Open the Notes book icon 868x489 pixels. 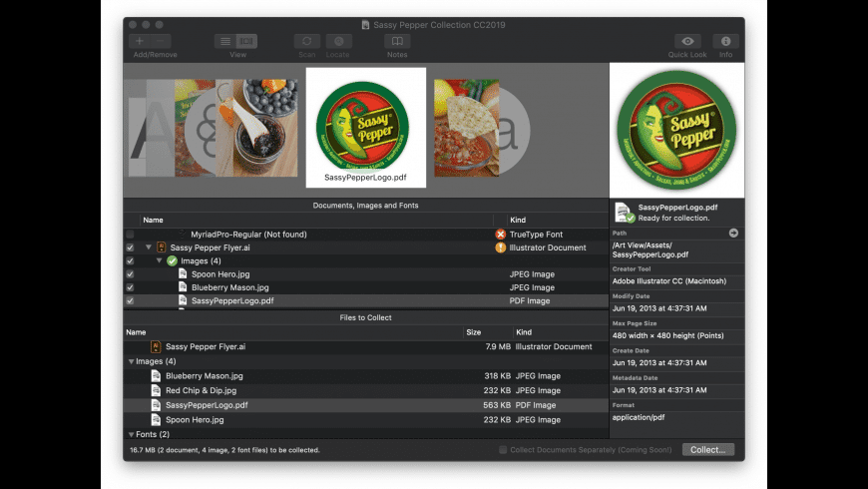[x=397, y=41]
